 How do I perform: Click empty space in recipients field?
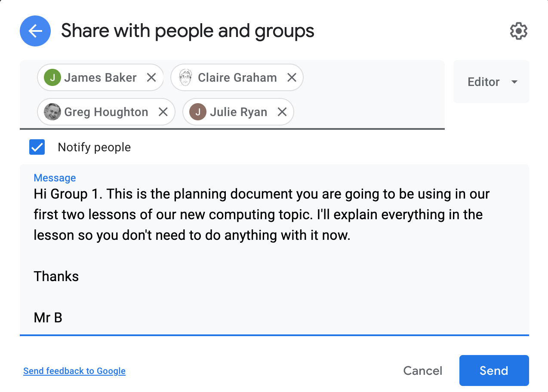(370, 112)
